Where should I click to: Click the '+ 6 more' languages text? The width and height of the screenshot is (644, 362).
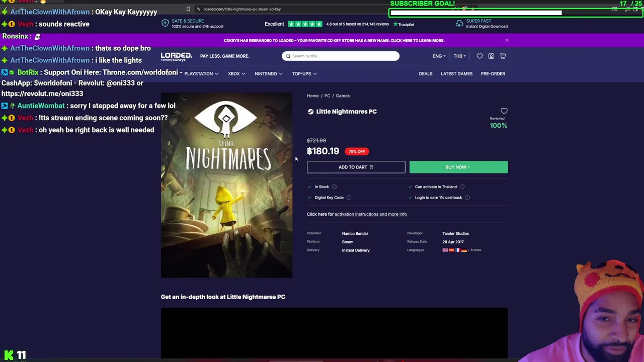pyautogui.click(x=474, y=250)
